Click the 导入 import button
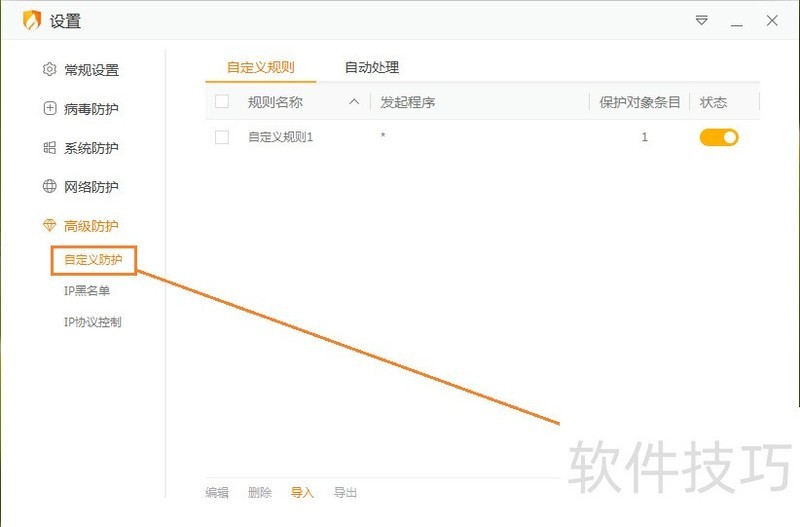 pyautogui.click(x=302, y=492)
